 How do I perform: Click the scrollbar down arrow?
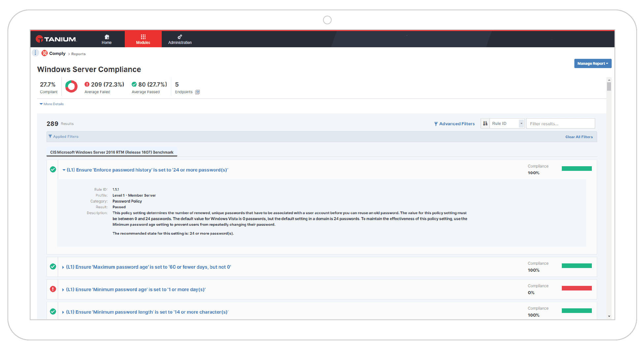click(x=609, y=316)
